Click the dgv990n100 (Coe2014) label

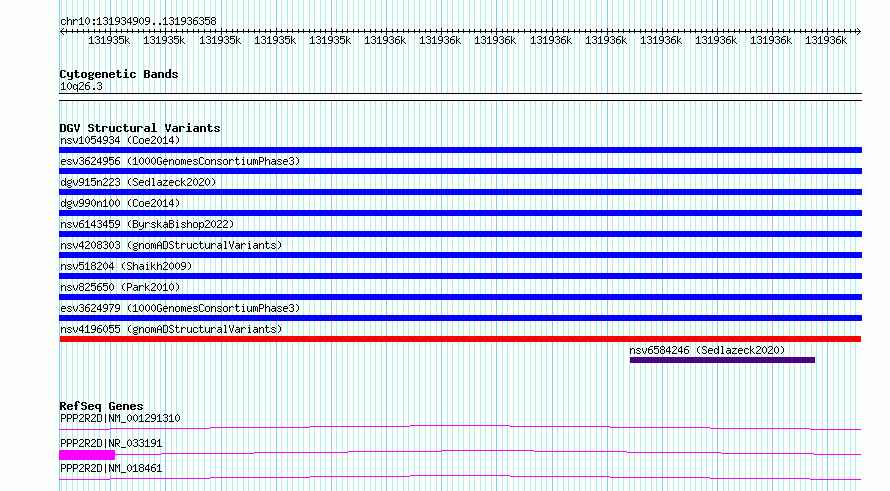[x=120, y=203]
